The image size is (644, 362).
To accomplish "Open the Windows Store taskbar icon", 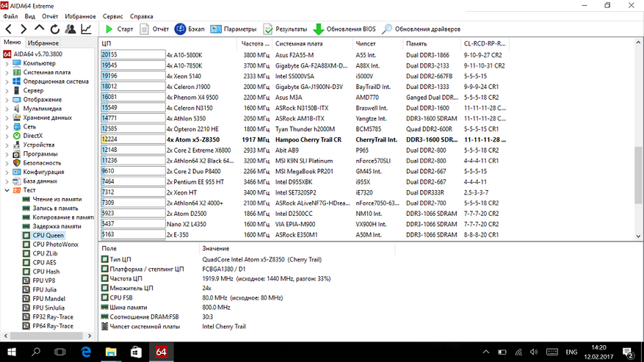I will click(136, 352).
